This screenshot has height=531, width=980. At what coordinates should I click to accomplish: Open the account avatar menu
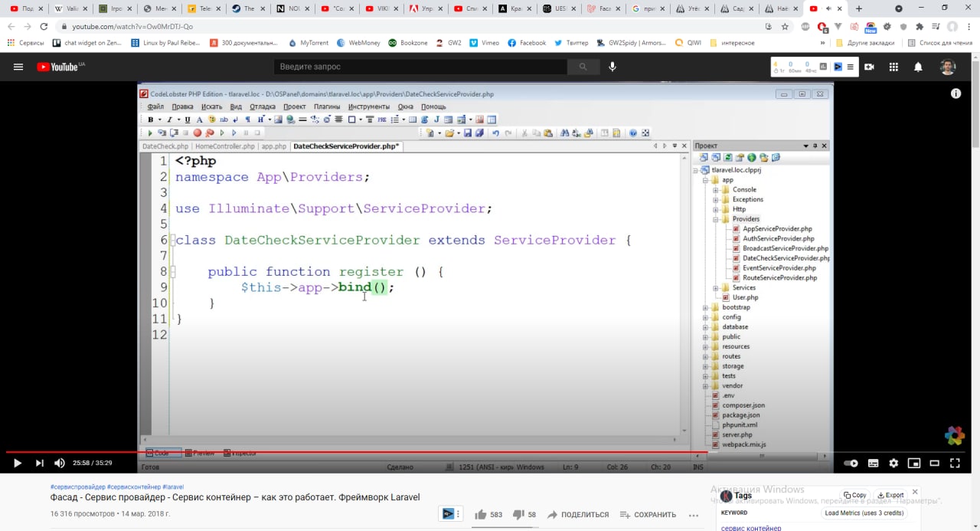(x=948, y=67)
